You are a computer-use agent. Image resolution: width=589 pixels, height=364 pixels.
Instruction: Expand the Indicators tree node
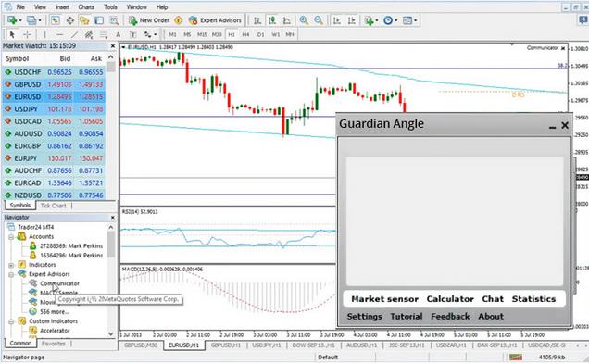pyautogui.click(x=11, y=265)
